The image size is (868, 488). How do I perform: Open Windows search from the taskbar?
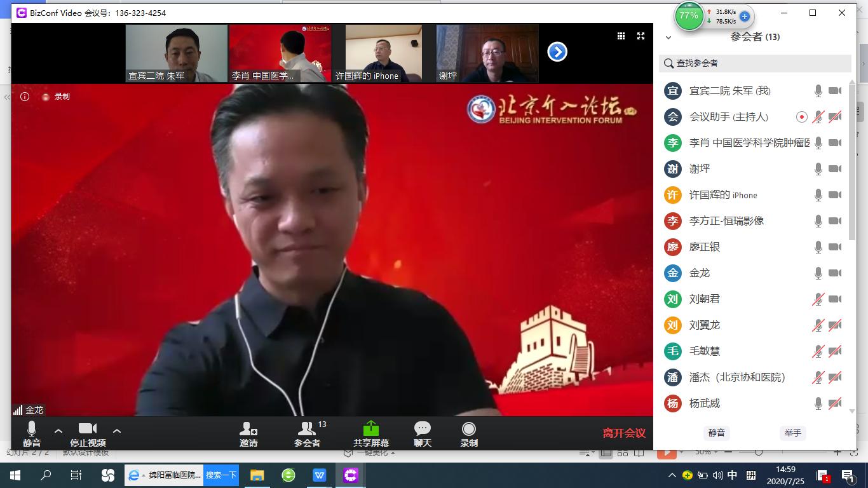click(46, 475)
